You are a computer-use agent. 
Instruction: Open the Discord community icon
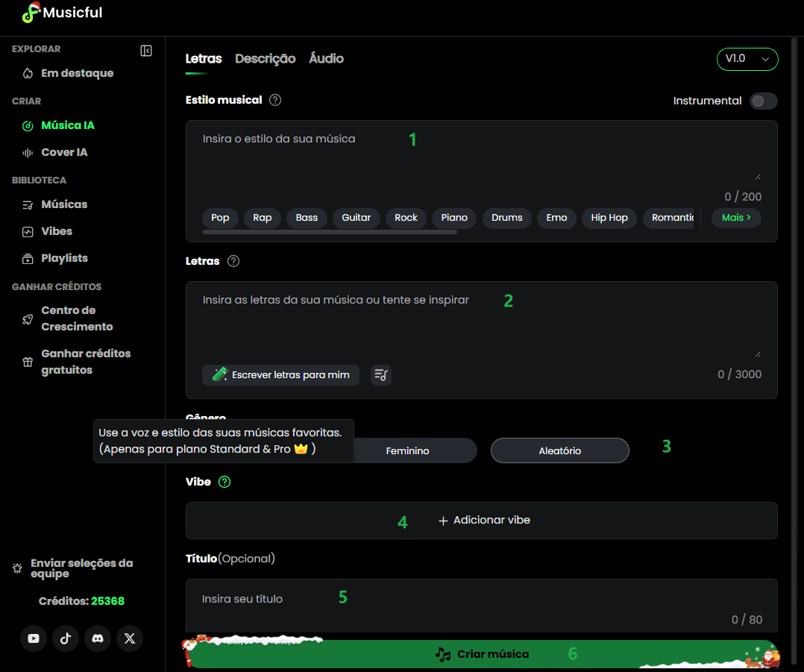97,638
